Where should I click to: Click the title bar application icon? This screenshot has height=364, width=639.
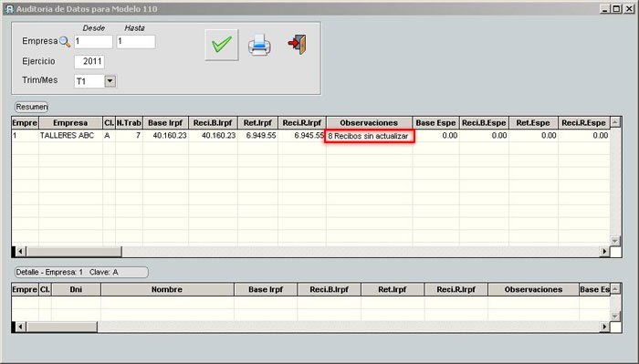[x=9, y=8]
